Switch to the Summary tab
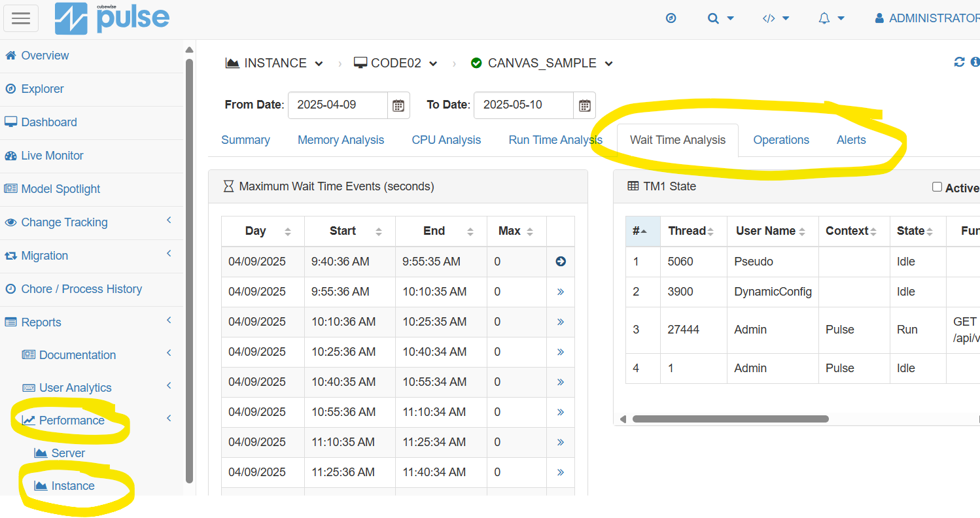 pos(245,140)
